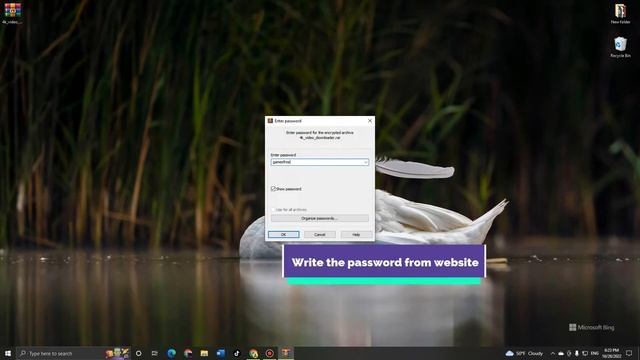
Task: Open the TikTok app on taskbar
Action: [237, 353]
